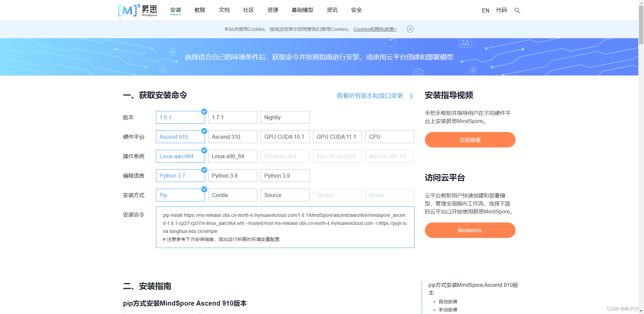Select Python 3.9 language option
This screenshot has width=644, height=314.
click(x=285, y=176)
